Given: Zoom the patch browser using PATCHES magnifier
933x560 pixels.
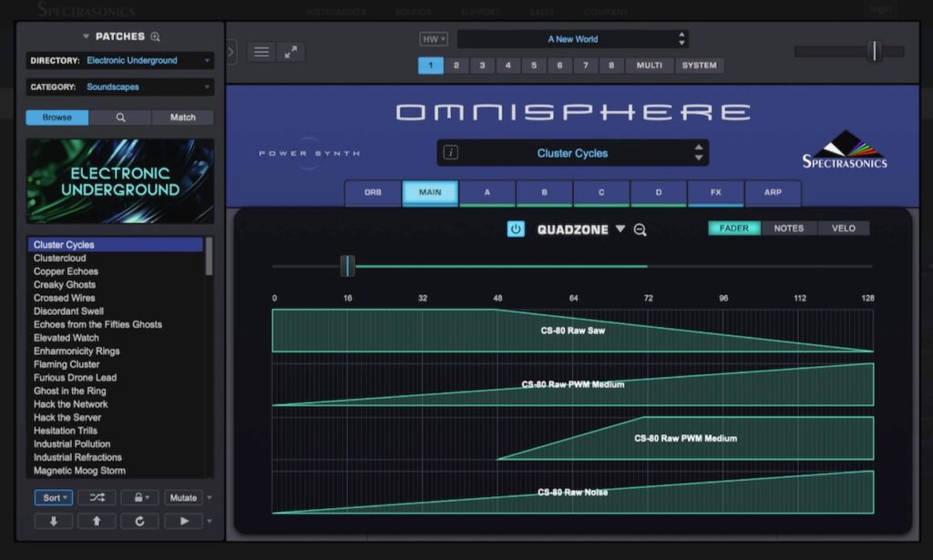Looking at the screenshot, I should coord(155,36).
